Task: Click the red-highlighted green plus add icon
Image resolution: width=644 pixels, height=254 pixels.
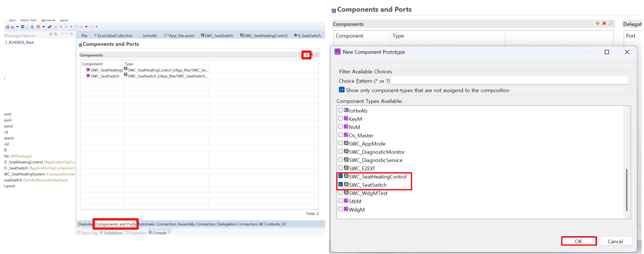Action: pos(306,55)
